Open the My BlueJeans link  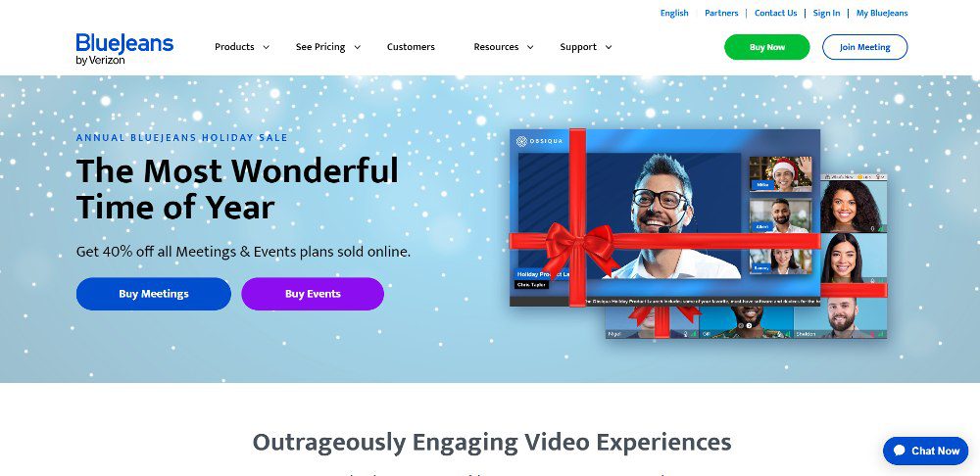[x=882, y=13]
